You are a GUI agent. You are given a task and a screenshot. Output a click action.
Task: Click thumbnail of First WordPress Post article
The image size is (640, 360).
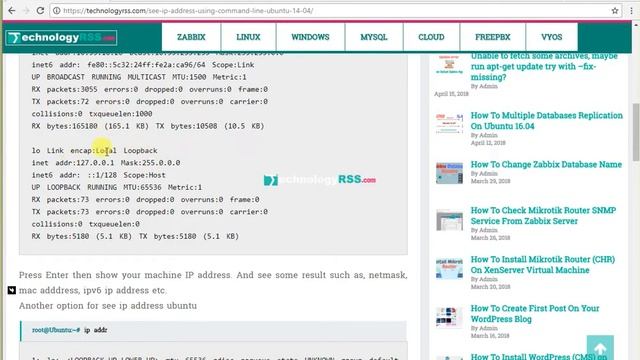pyautogui.click(x=449, y=317)
